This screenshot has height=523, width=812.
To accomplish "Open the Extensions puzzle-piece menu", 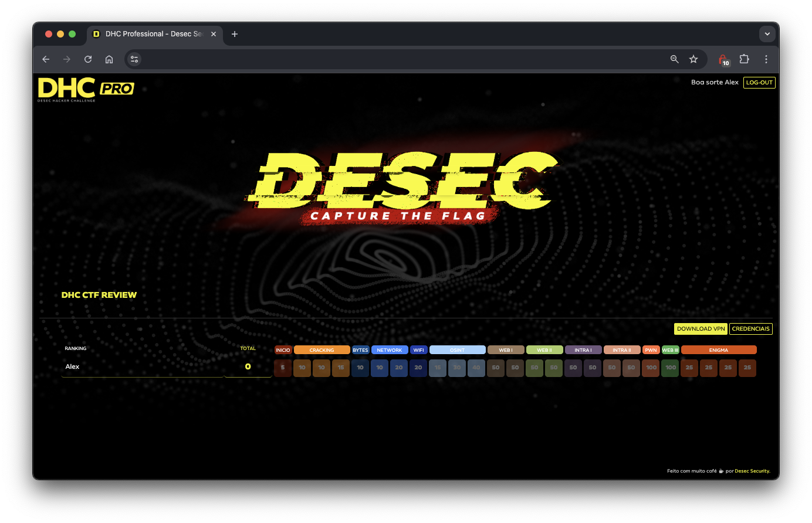I will 745,59.
